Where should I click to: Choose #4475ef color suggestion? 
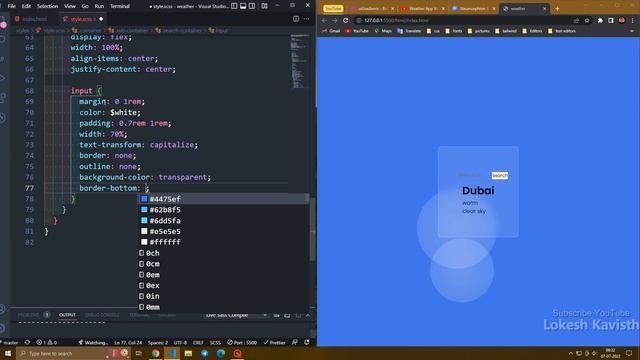[223, 199]
